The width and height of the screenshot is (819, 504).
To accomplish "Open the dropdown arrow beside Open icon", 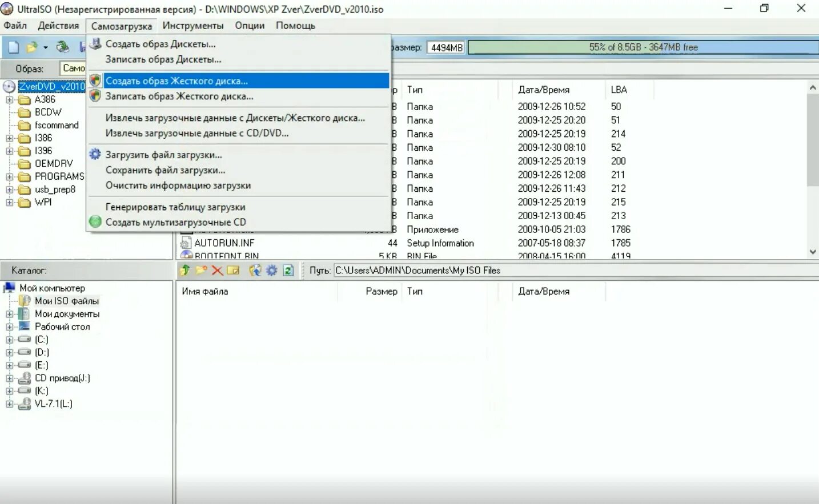I will point(46,47).
